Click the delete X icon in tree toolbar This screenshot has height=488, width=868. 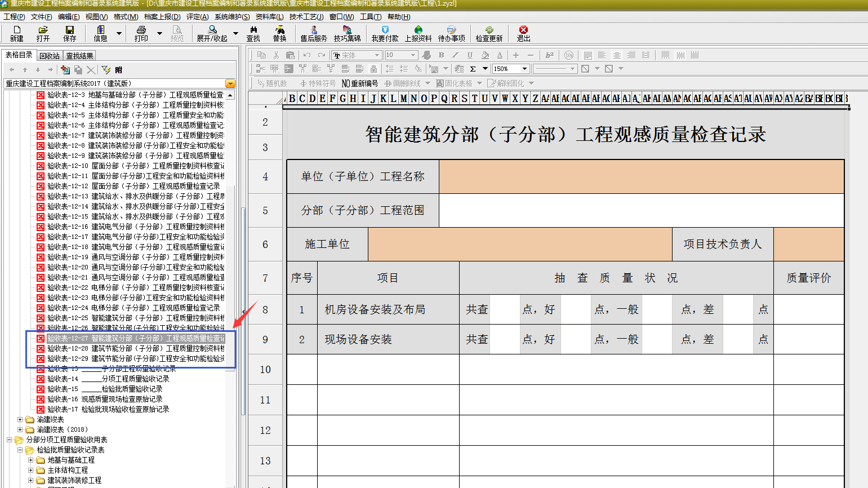(x=91, y=70)
